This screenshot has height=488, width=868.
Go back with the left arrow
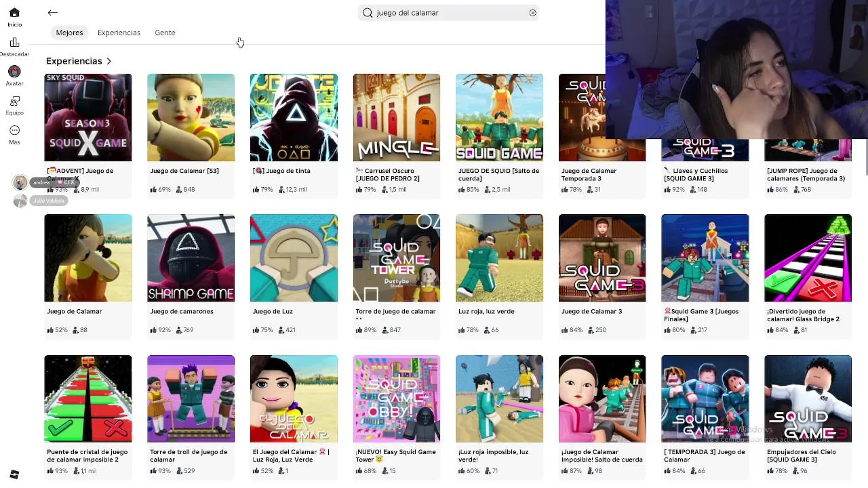point(52,13)
